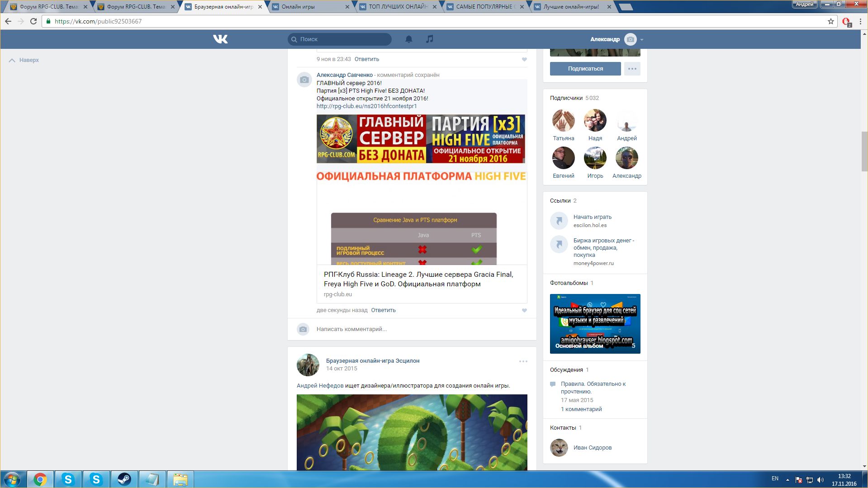Bookmark the page with the star icon
The image size is (868, 488).
830,21
